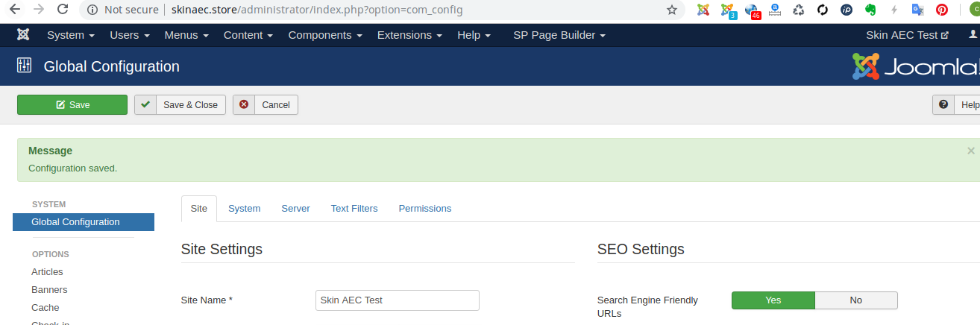Image resolution: width=980 pixels, height=325 pixels.
Task: Open Articles options in the sidebar
Action: (x=47, y=272)
